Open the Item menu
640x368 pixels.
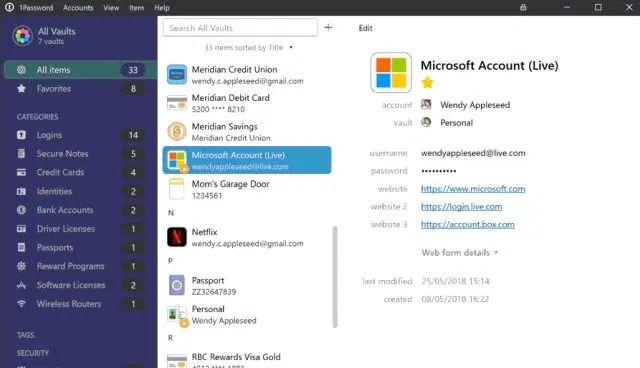136,8
